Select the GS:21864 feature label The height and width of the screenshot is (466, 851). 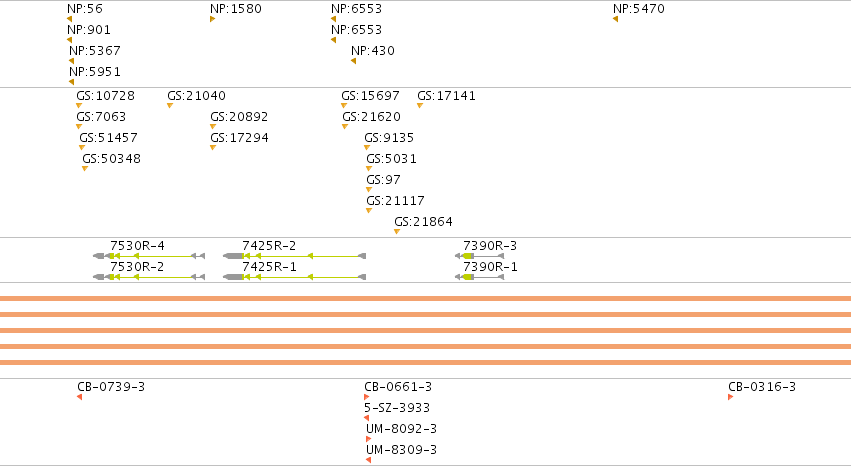click(423, 222)
